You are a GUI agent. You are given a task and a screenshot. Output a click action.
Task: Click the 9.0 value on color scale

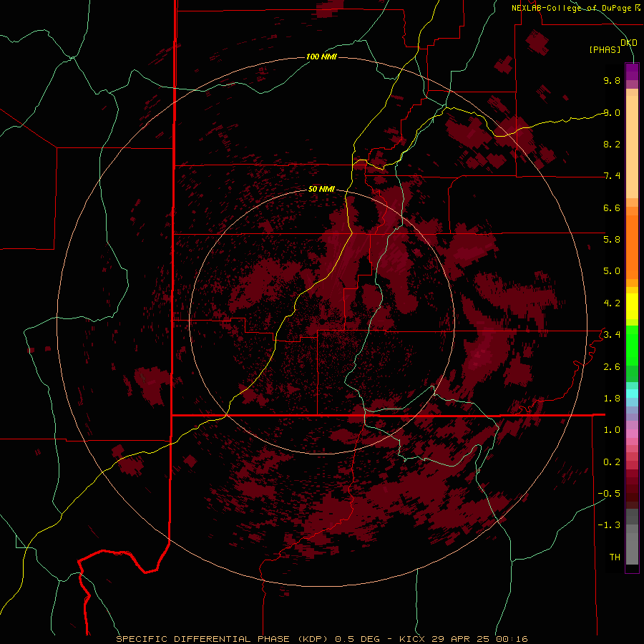point(612,112)
